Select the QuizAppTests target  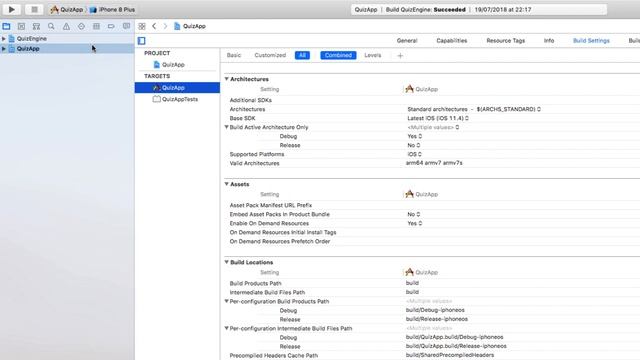click(x=177, y=99)
